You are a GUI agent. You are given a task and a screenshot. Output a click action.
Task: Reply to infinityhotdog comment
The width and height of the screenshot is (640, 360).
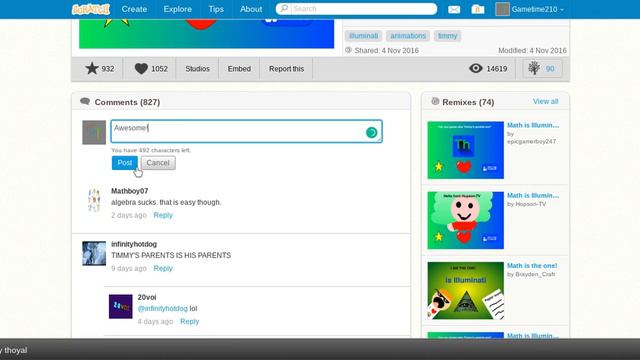[x=163, y=268]
